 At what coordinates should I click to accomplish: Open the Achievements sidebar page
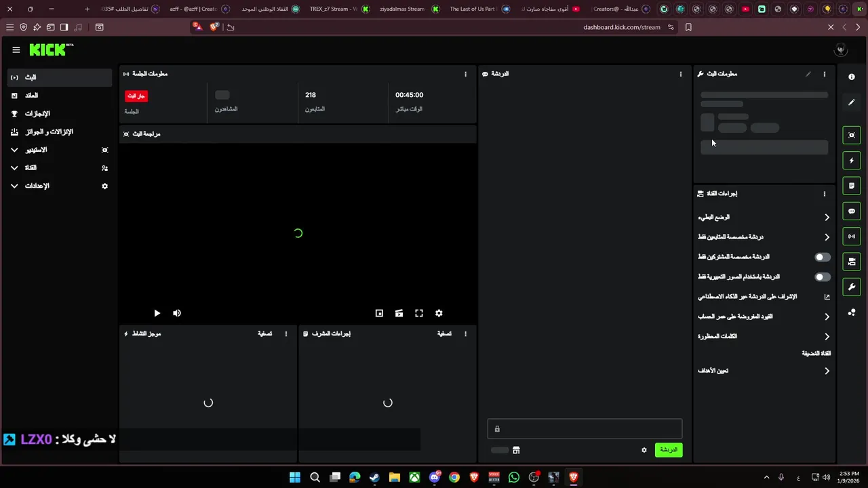[60, 114]
